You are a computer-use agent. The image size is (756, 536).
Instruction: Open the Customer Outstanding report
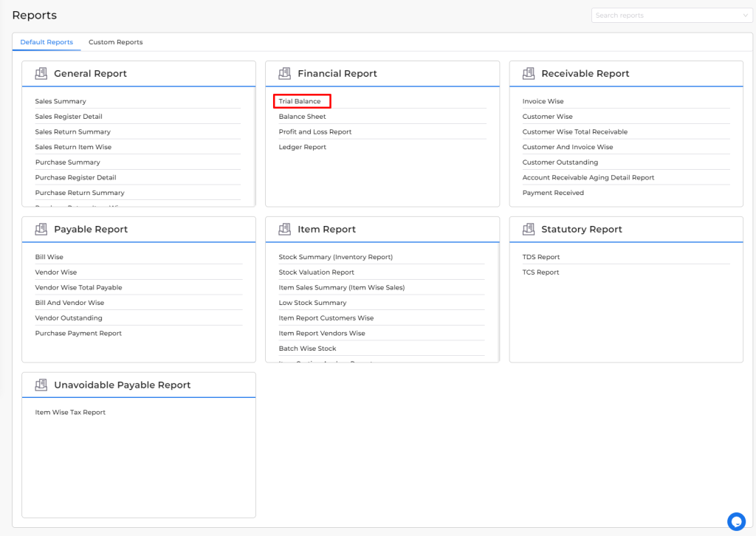(560, 162)
